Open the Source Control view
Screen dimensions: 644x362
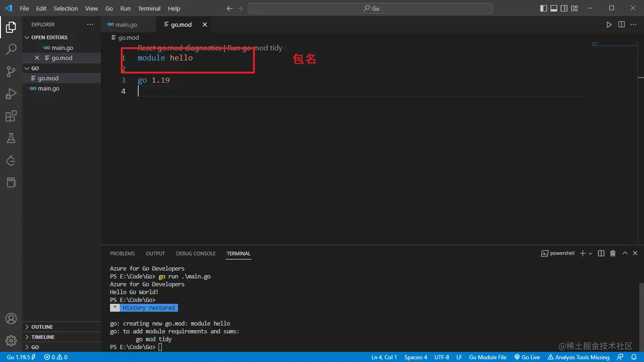click(11, 71)
